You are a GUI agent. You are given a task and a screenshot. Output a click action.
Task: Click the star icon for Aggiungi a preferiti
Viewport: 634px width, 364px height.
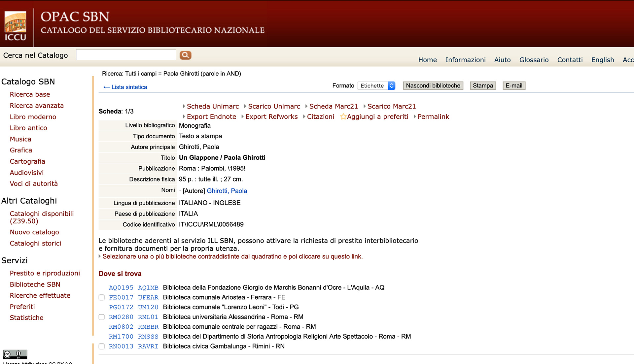click(x=343, y=116)
